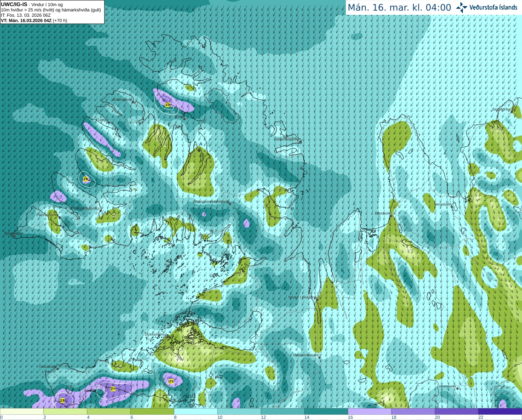Click the yellow gust marker 33

pos(167,105)
